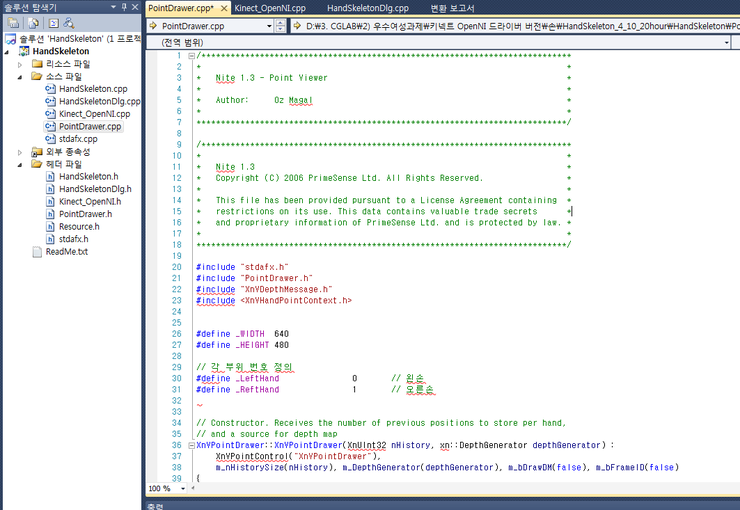Image resolution: width=740 pixels, height=510 pixels.
Task: Select stdafx.cpp in the tree
Action: [x=78, y=139]
